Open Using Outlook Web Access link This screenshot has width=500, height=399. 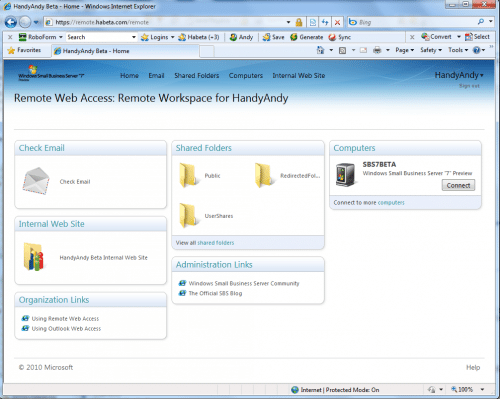[x=66, y=329]
